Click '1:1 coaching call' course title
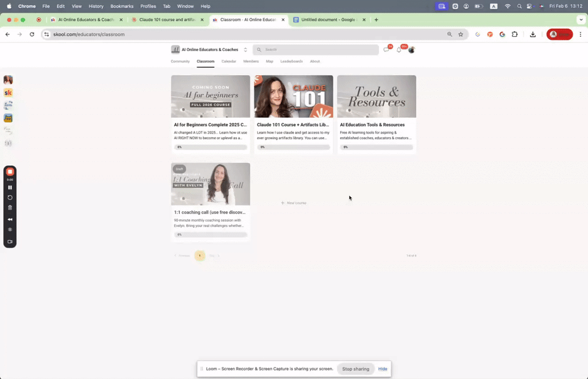Image resolution: width=588 pixels, height=379 pixels. tap(210, 212)
